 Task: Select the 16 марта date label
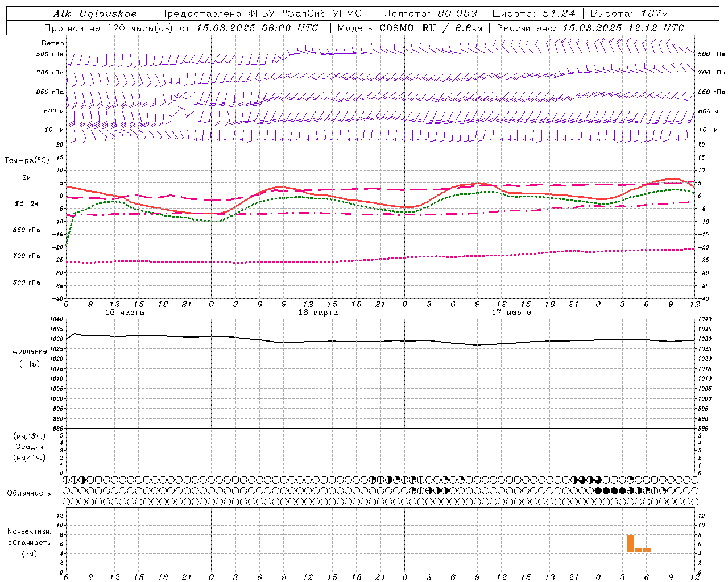318,313
